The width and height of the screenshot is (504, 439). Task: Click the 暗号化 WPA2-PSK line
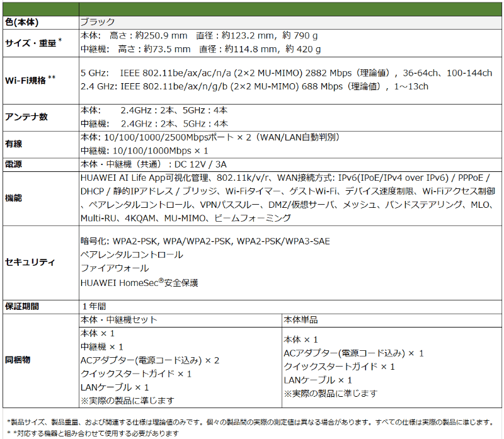[205, 241]
